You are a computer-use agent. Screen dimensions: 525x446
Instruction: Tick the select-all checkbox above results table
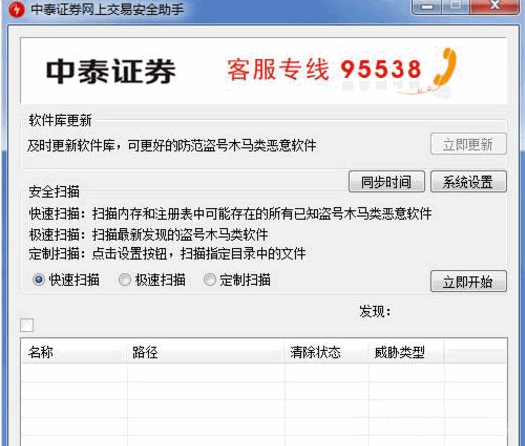[27, 325]
